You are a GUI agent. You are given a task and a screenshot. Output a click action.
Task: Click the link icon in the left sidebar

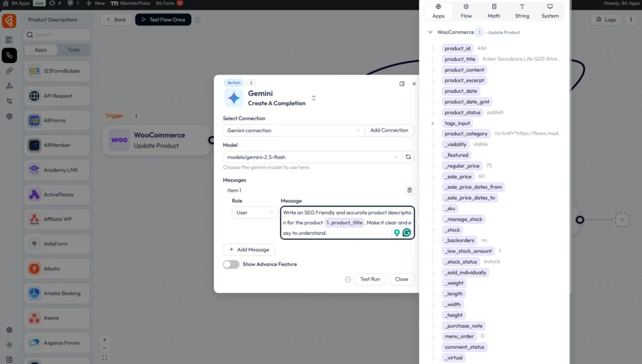pyautogui.click(x=9, y=71)
